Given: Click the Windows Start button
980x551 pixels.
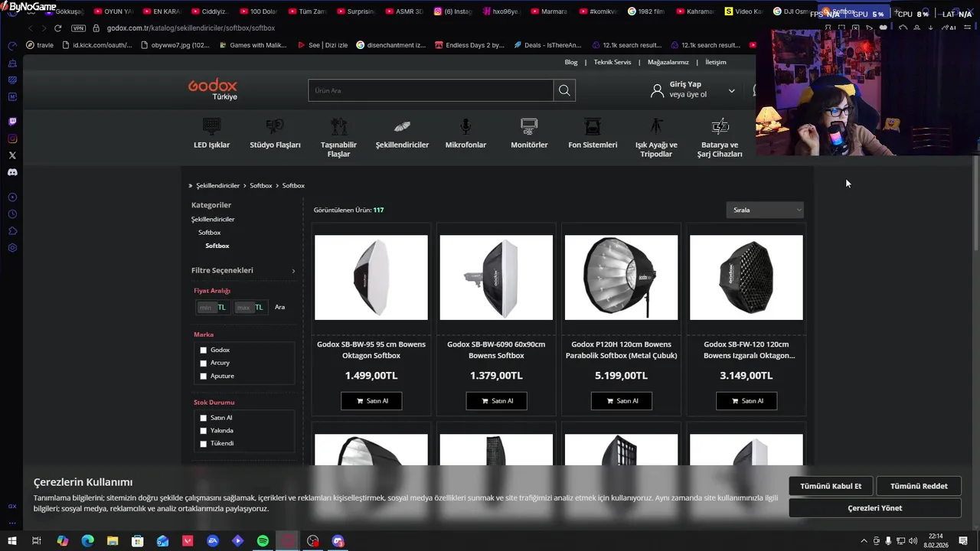Looking at the screenshot, I should coord(12,541).
